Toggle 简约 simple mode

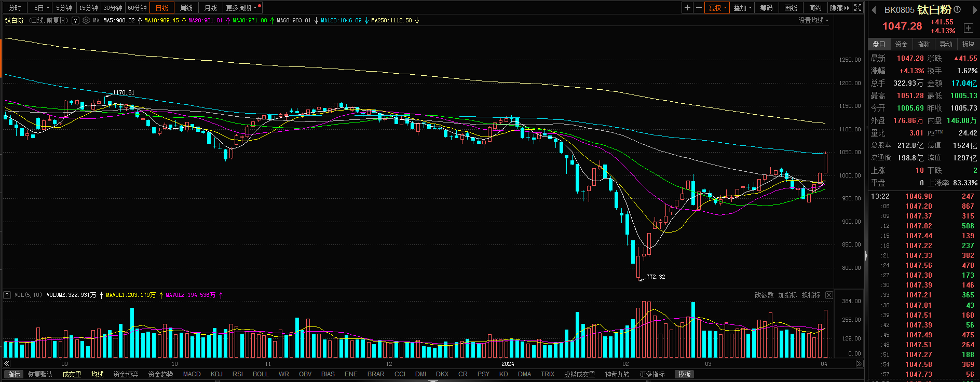point(815,8)
